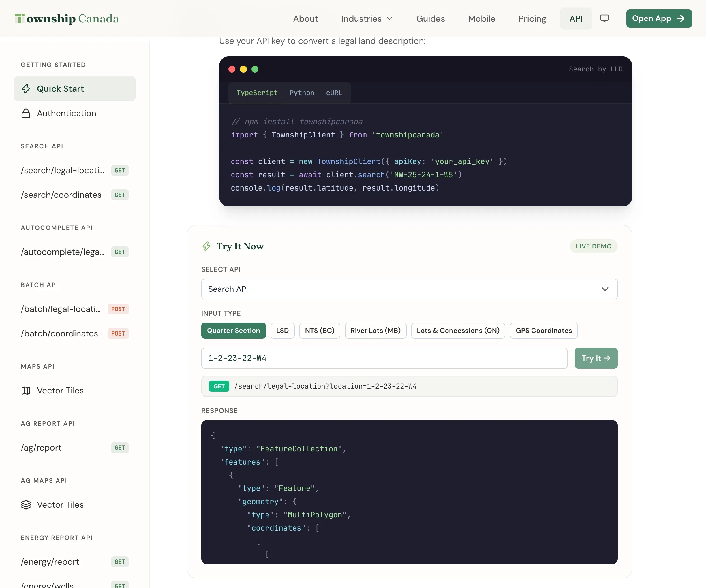Choose GPS Coordinates input type
The height and width of the screenshot is (588, 706).
pos(544,331)
